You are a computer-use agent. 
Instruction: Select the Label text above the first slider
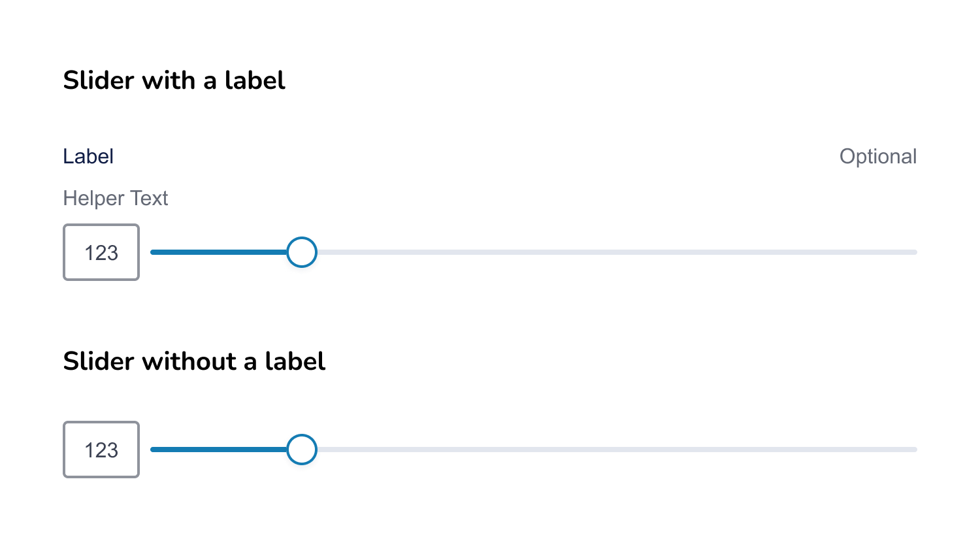point(88,156)
